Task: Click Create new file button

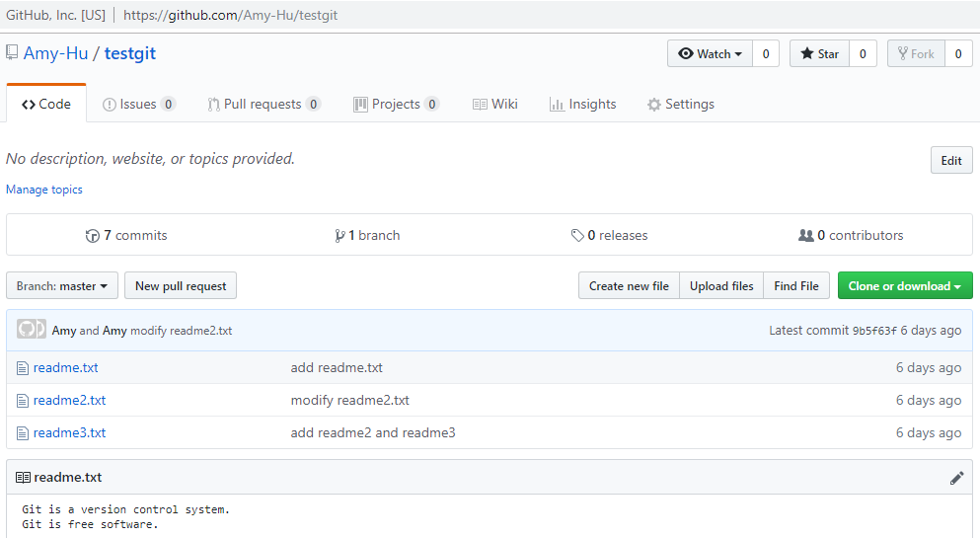Action: coord(629,285)
